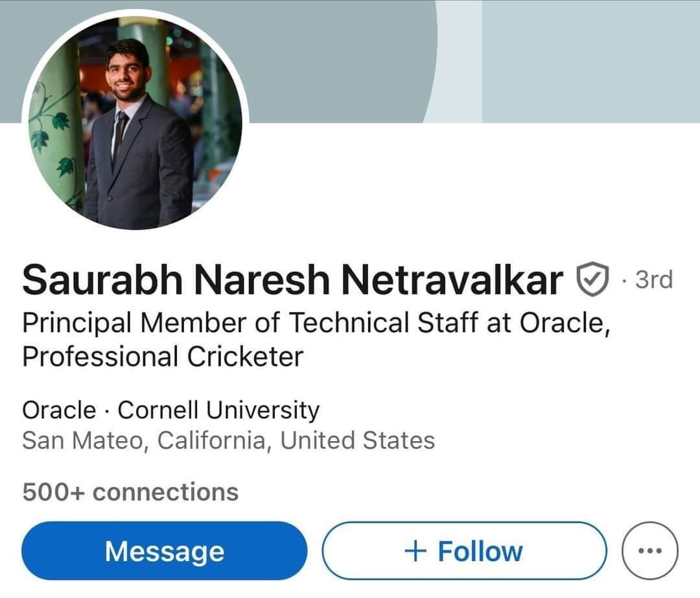
Task: Open the three-dot more options button
Action: click(649, 551)
